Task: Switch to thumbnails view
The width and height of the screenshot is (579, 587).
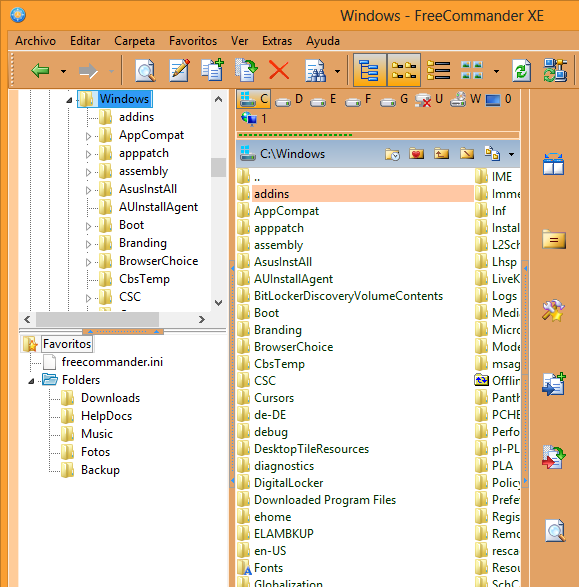Action: [472, 70]
